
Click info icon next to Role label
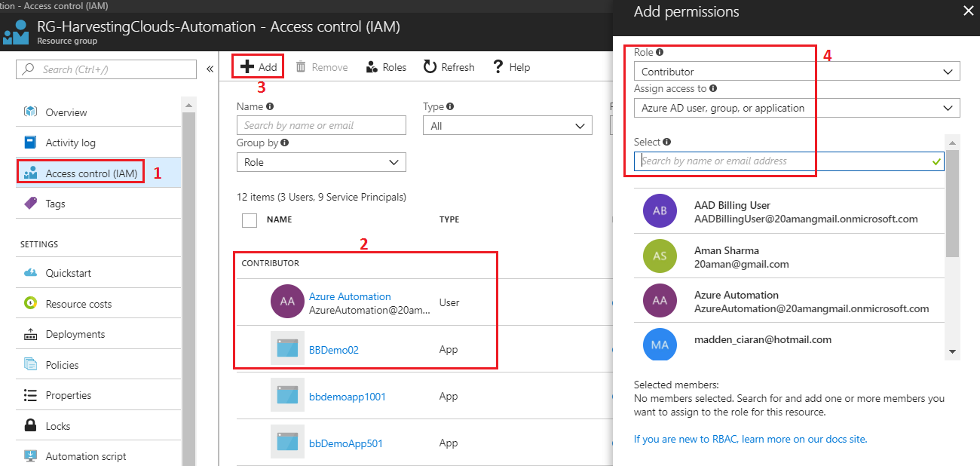pyautogui.click(x=660, y=53)
